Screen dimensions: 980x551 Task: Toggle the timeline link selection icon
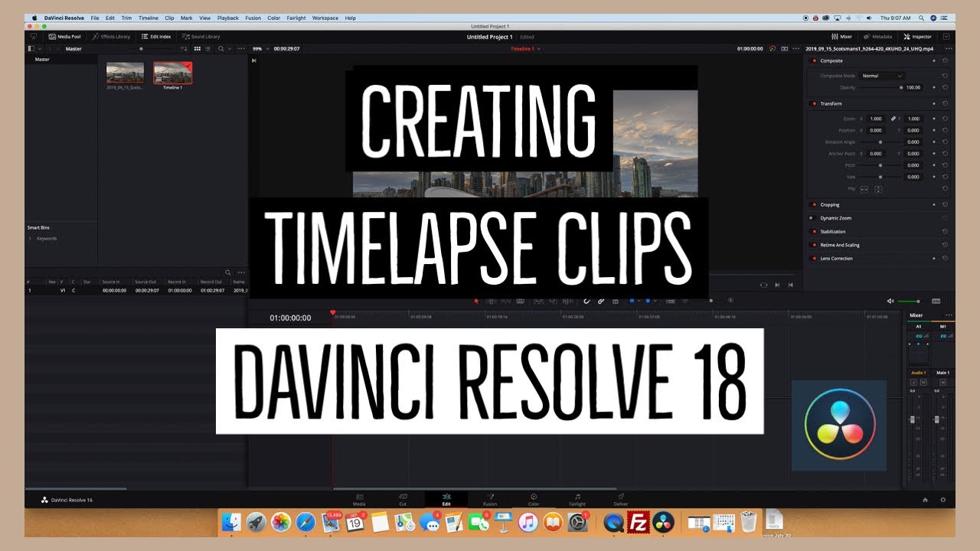click(x=601, y=301)
